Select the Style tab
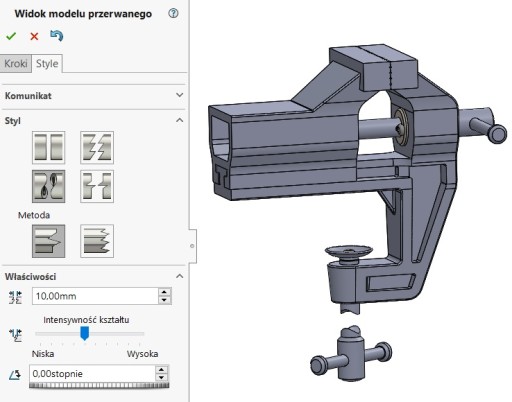 [x=47, y=63]
